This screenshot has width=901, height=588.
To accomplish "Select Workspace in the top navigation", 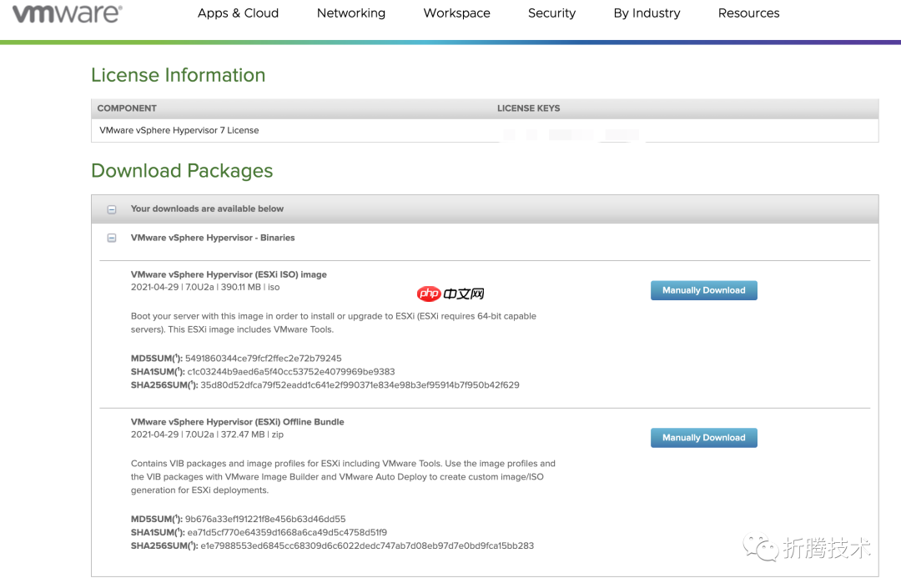I will click(x=456, y=13).
